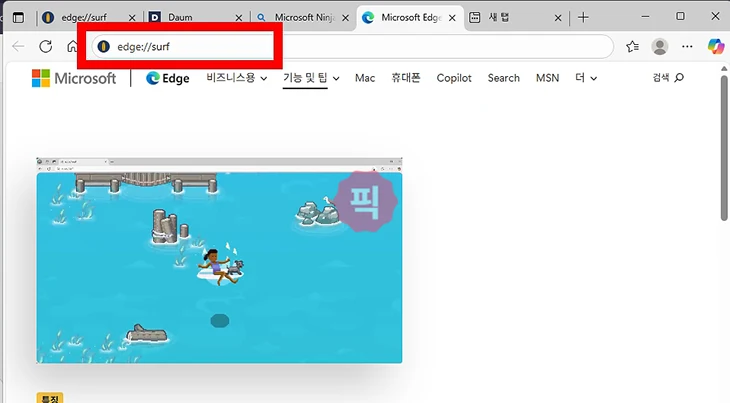
Task: Expand the 더 dropdown menu
Action: point(586,78)
